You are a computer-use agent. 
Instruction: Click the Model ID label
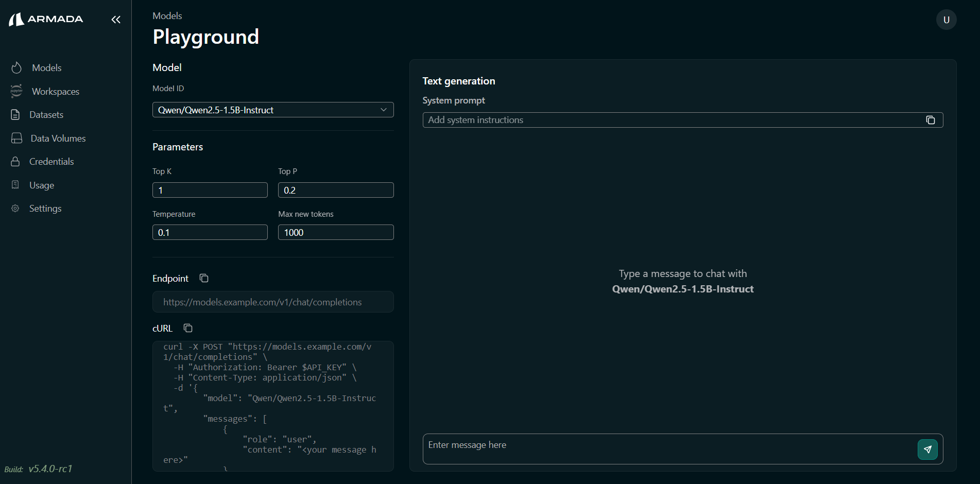(x=168, y=88)
